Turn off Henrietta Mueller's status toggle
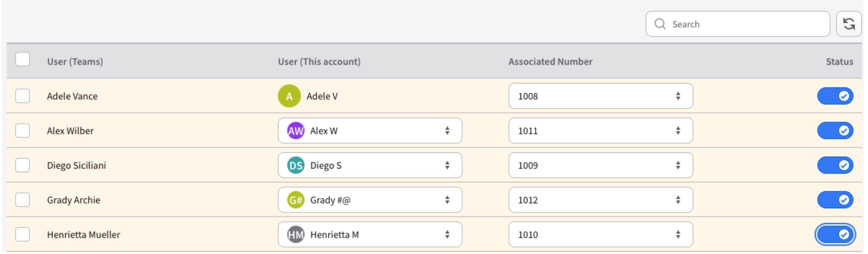Image resolution: width=868 pixels, height=254 pixels. point(835,235)
